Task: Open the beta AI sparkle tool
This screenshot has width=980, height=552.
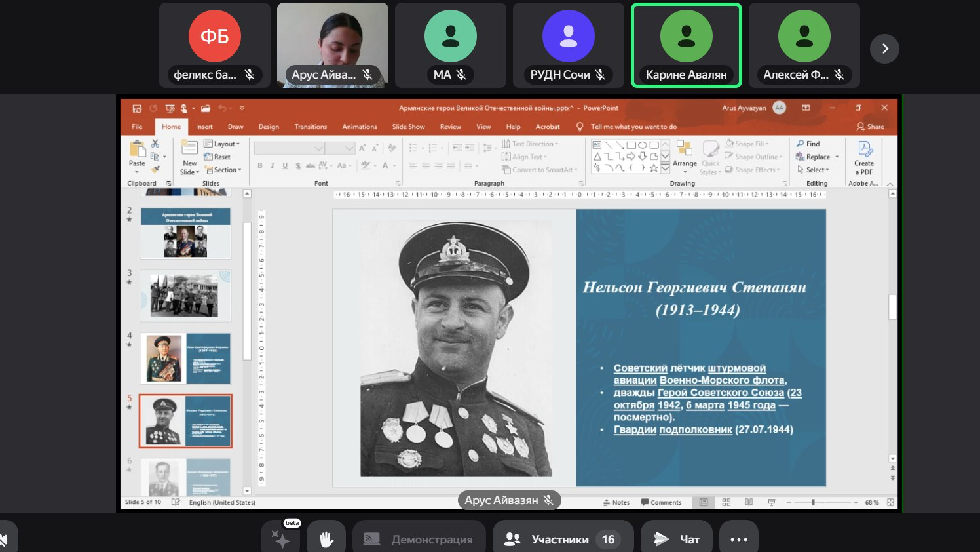Action: [x=280, y=539]
